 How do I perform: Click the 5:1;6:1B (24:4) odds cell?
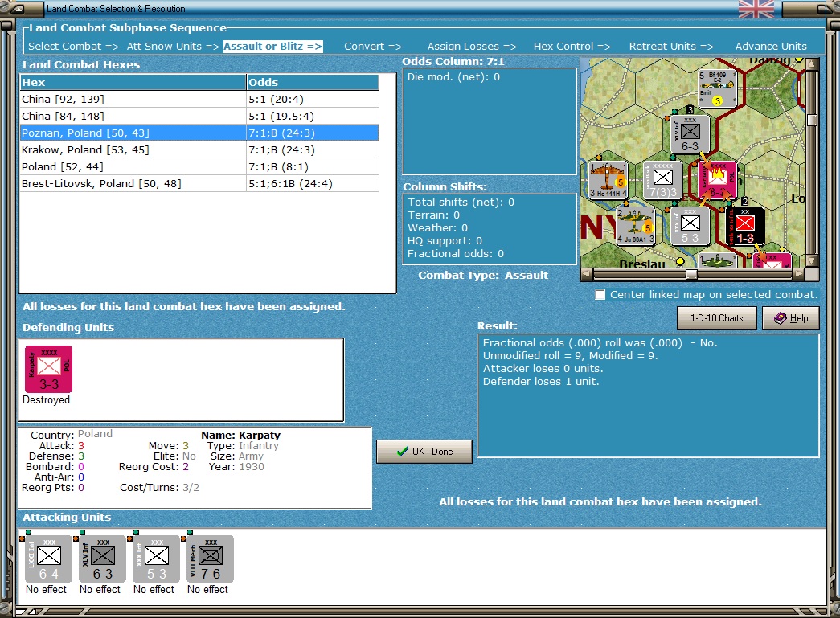(x=313, y=184)
